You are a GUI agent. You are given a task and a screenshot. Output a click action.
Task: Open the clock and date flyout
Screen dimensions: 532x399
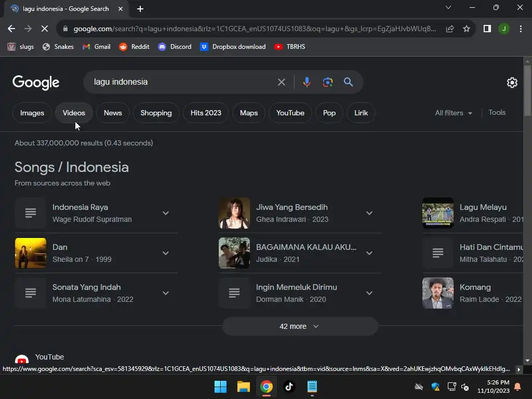tap(494, 387)
